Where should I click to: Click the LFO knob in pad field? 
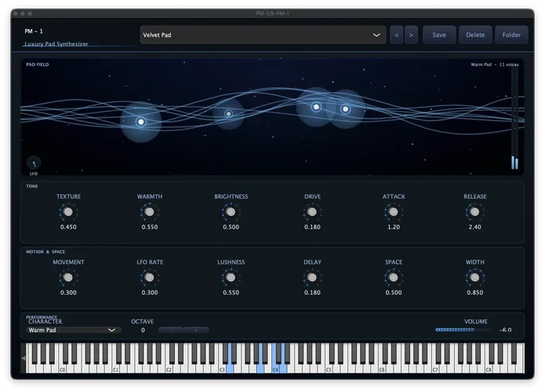click(34, 163)
